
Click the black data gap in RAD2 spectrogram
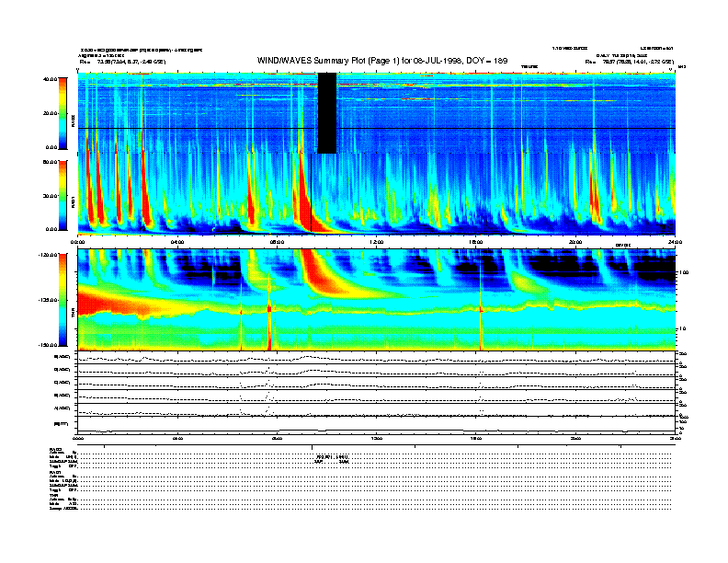pyautogui.click(x=327, y=113)
